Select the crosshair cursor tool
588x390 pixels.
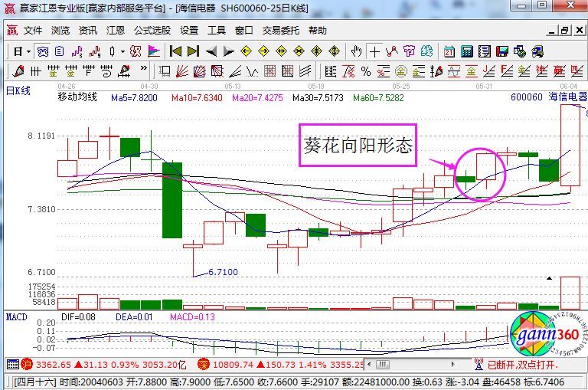click(x=374, y=51)
